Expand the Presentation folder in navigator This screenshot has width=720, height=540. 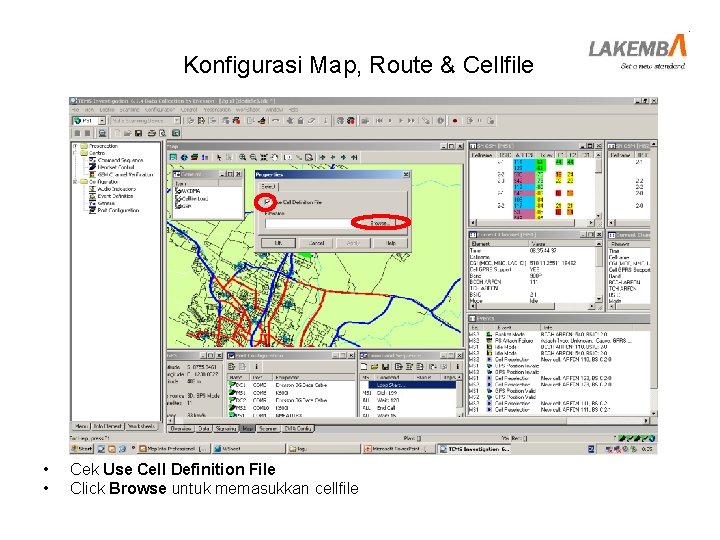76,146
